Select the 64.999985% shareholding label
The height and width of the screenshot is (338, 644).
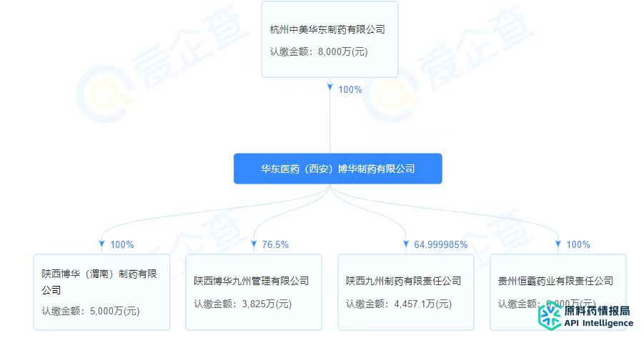(440, 244)
